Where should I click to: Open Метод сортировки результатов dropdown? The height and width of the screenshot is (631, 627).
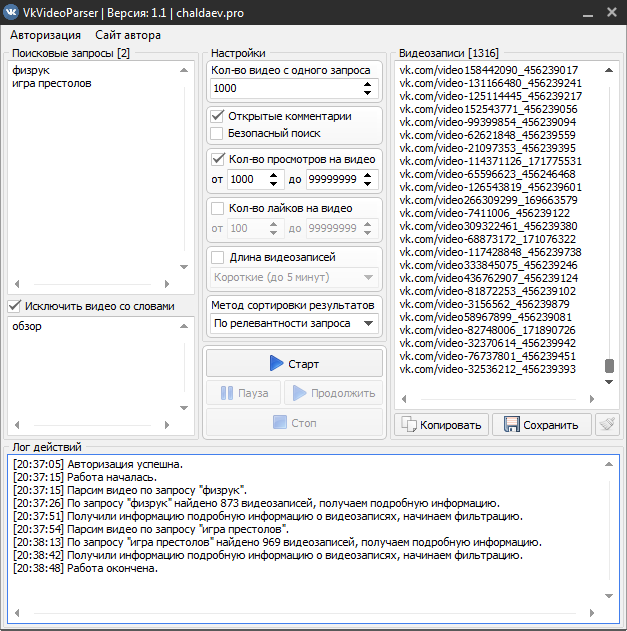point(294,324)
